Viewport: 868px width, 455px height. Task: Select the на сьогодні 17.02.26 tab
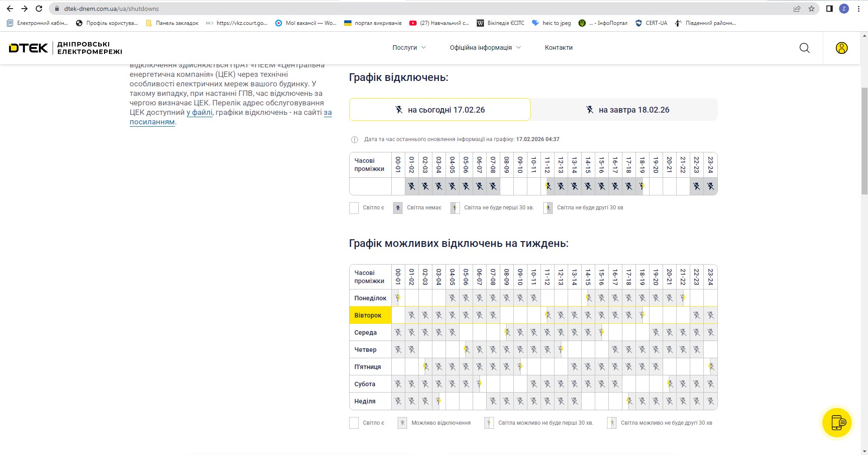pyautogui.click(x=440, y=109)
